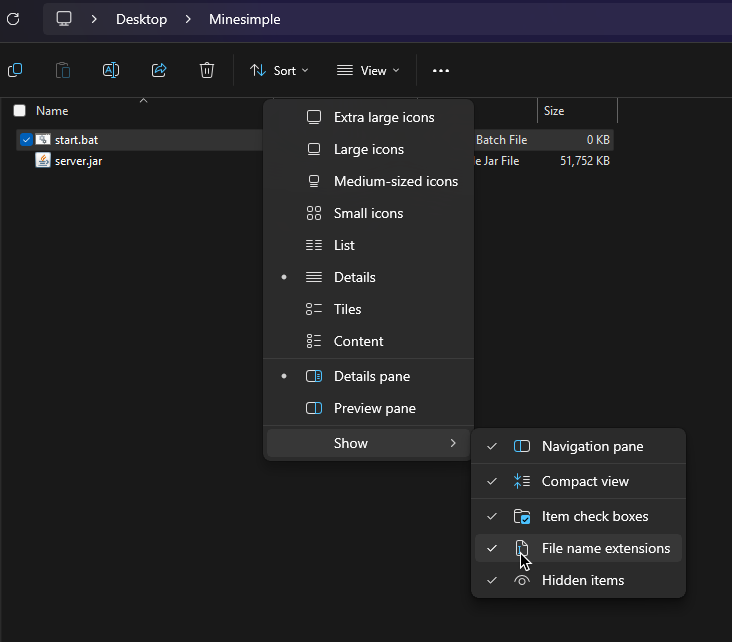Select Extra large icons view
Image resolution: width=732 pixels, height=642 pixels.
coord(383,117)
